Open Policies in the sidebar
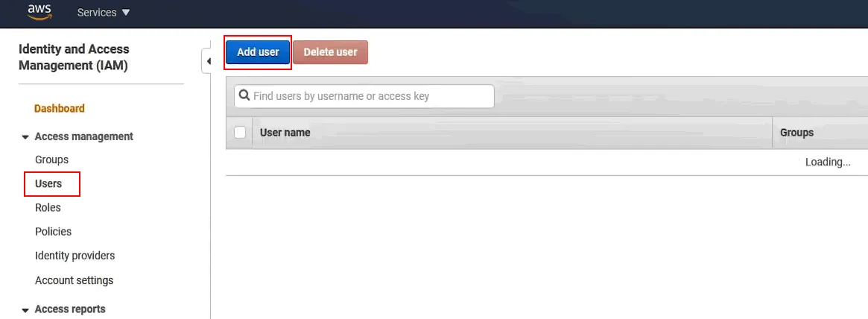This screenshot has width=868, height=319. (53, 232)
